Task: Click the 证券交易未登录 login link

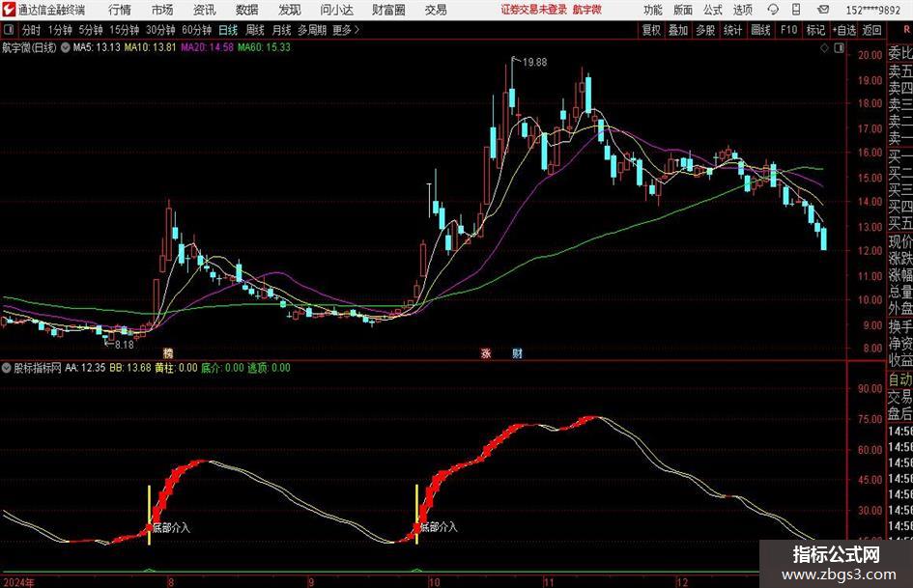Action: click(533, 10)
